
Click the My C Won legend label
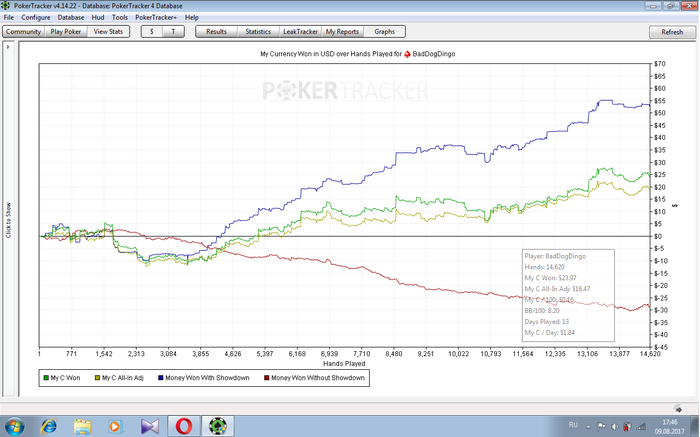[65, 378]
